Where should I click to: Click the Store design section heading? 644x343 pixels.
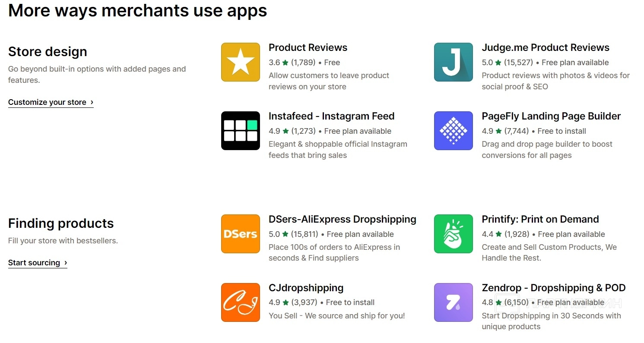48,52
